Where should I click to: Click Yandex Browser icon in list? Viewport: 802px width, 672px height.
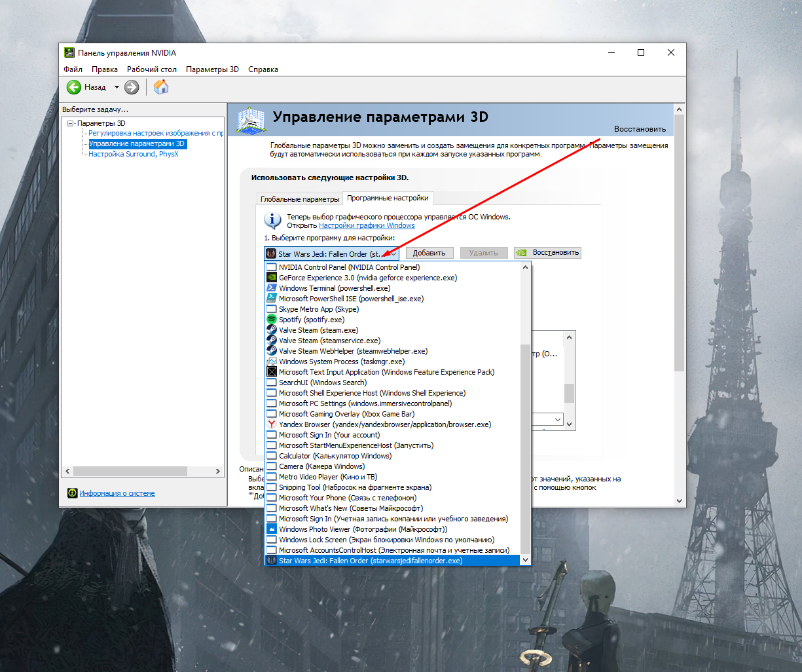[x=272, y=424]
